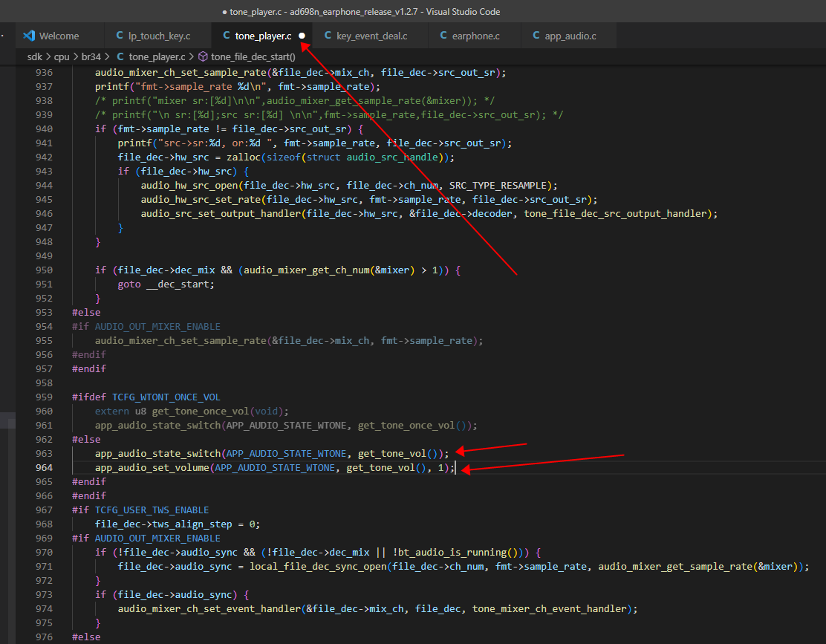Click audio_src_set_output_handler call
The height and width of the screenshot is (644, 826).
pos(221,213)
